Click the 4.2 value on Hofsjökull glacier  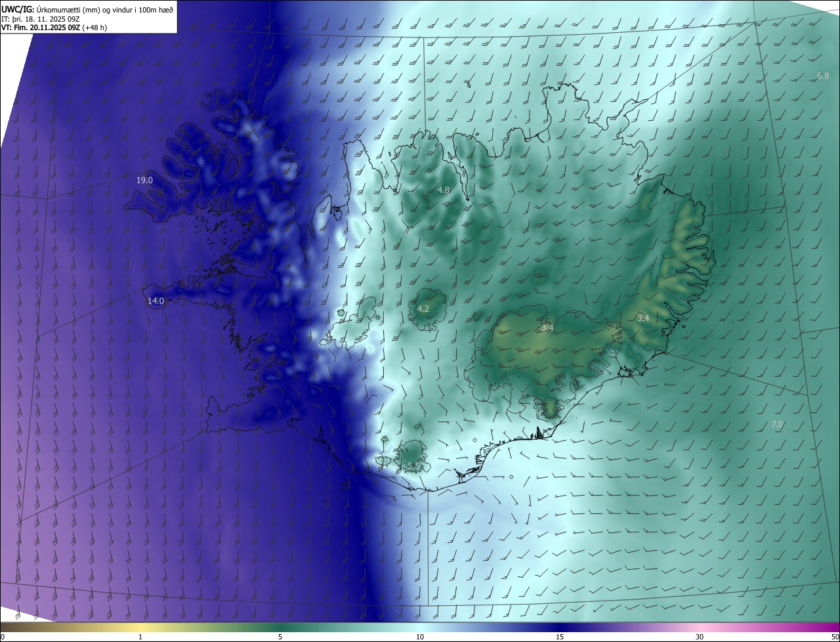[x=423, y=309]
